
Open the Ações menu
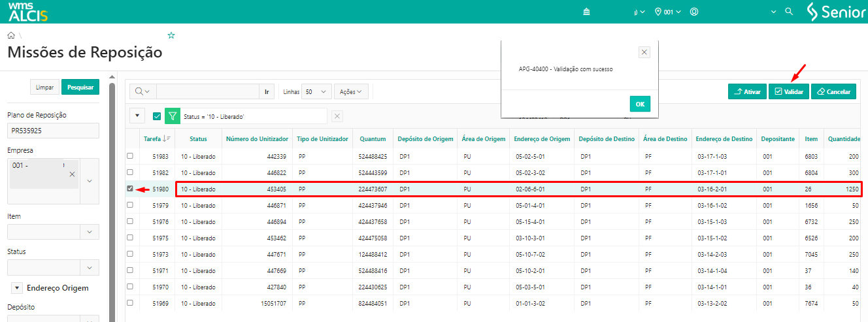tap(351, 92)
